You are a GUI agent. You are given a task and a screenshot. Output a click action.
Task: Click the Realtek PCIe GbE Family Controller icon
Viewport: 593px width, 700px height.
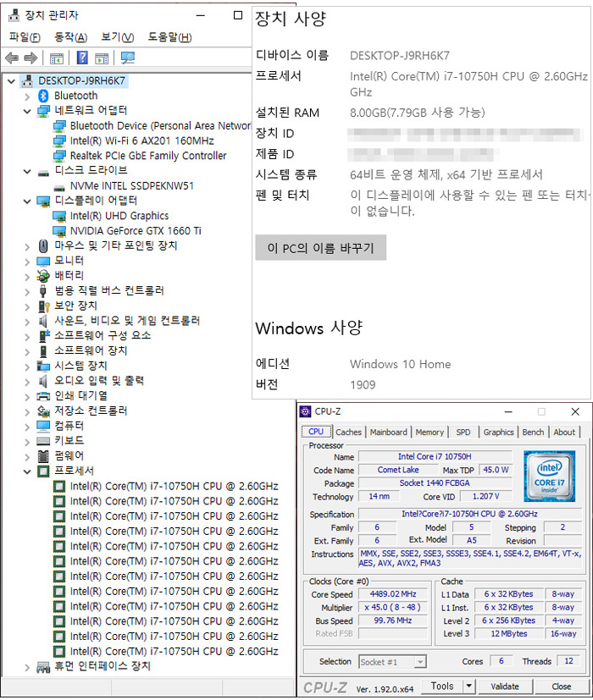[x=59, y=156]
